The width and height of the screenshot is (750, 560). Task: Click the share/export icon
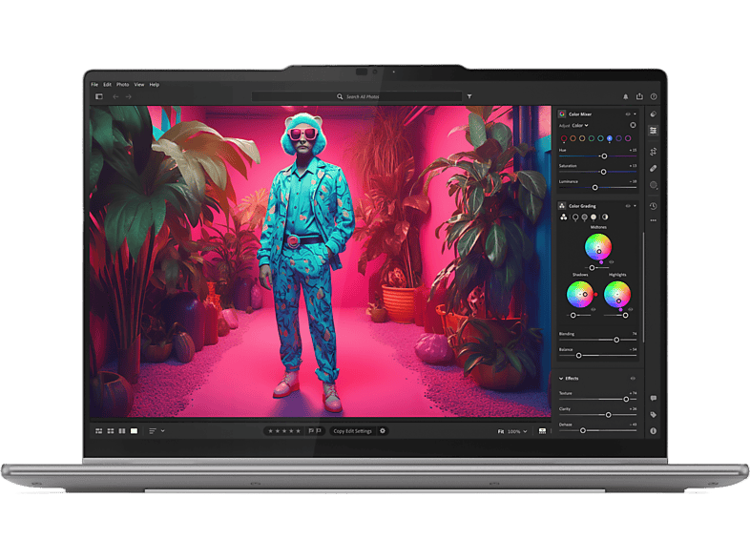coord(639,96)
